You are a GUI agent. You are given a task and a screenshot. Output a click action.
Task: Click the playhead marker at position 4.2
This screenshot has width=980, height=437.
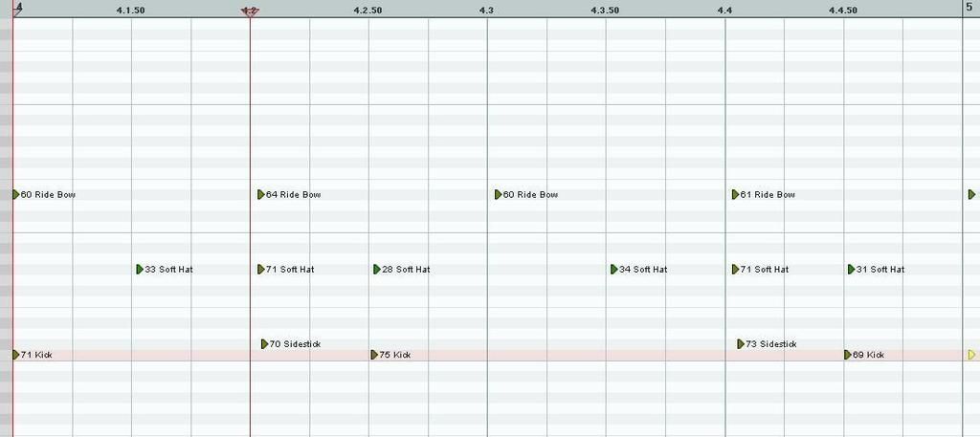click(250, 11)
